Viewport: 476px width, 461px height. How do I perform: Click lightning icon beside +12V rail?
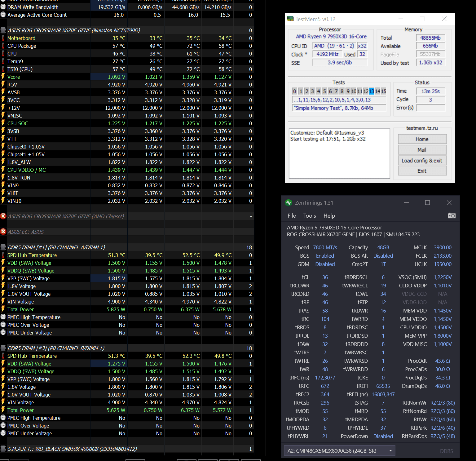(x=3, y=108)
